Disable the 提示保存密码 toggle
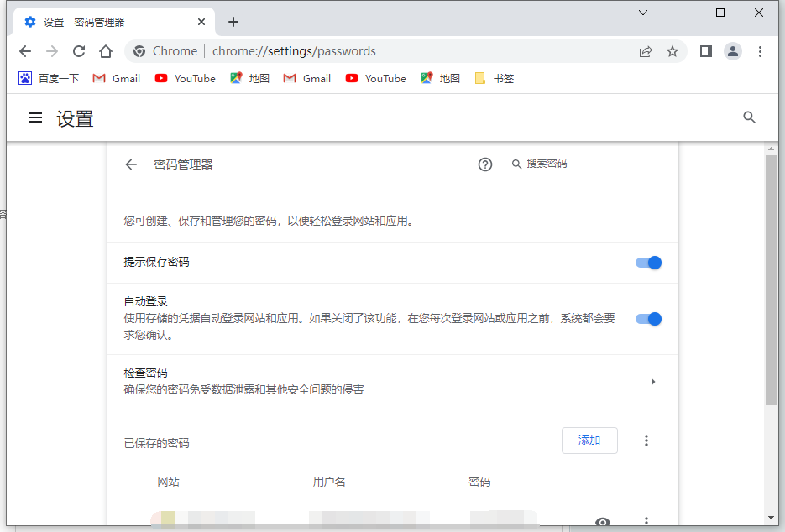Viewport: 785px width, 532px height. [648, 263]
